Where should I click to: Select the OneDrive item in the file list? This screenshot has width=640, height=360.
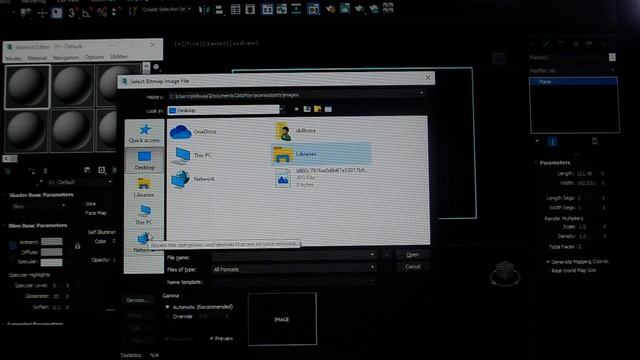pos(193,132)
